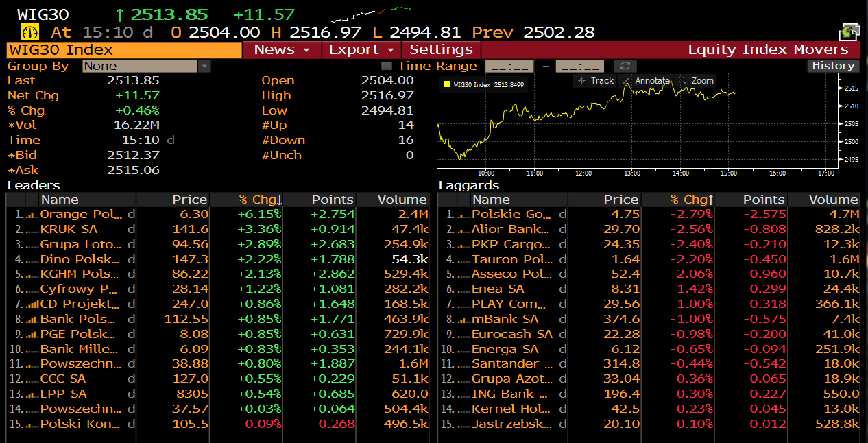Click the time range start input field
The height and width of the screenshot is (443, 868).
click(x=509, y=67)
